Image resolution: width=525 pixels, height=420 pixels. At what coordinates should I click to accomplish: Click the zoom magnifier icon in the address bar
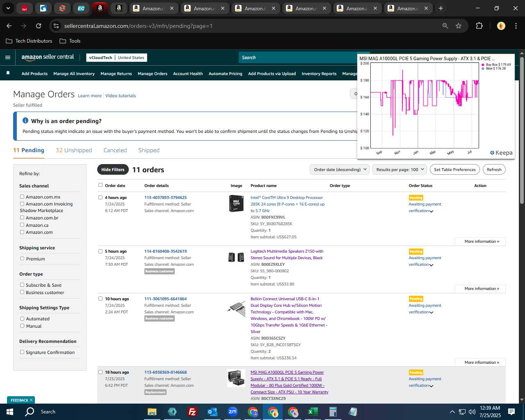445,26
